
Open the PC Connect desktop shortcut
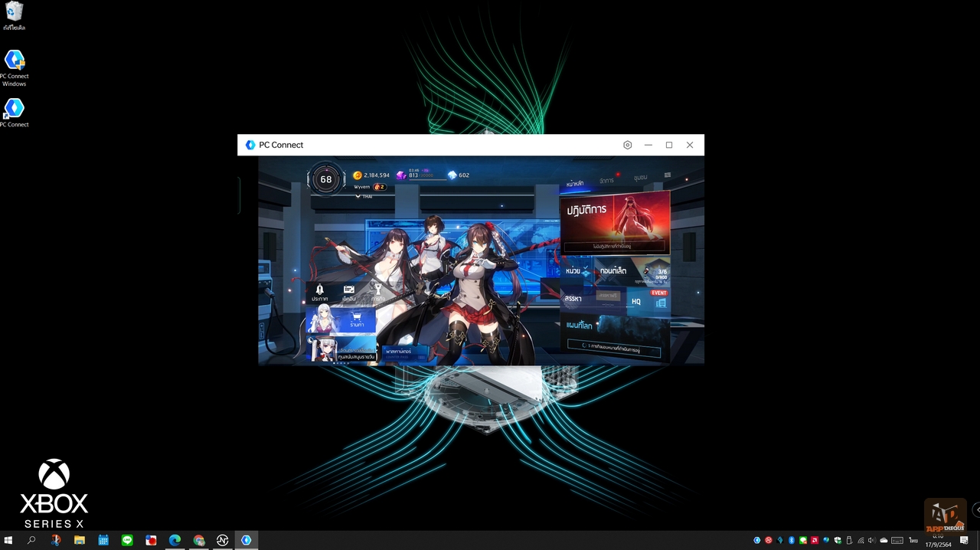point(14,113)
